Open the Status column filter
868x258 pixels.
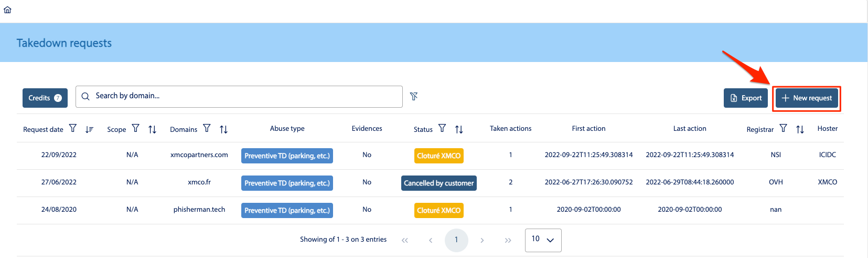[442, 128]
